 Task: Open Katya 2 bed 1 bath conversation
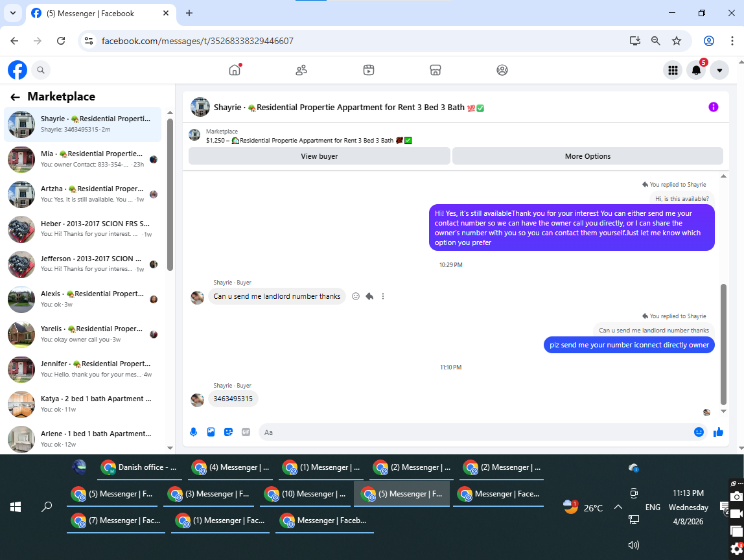coord(82,404)
